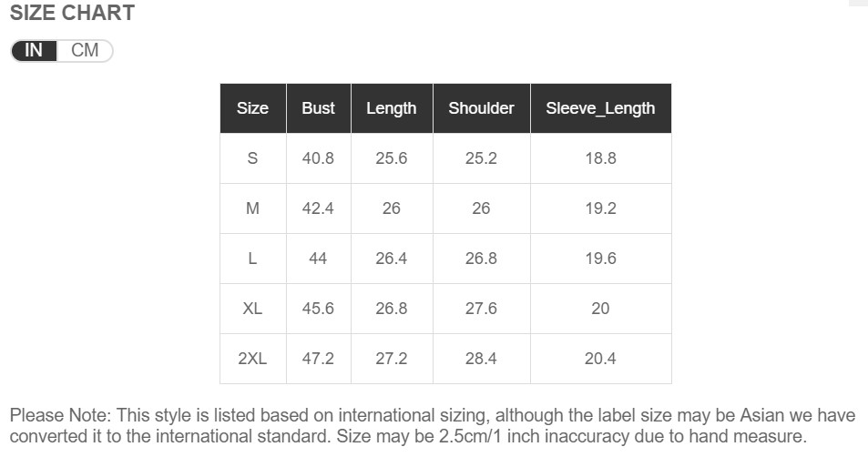Select the L size row label
Image resolution: width=868 pixels, height=457 pixels.
click(x=252, y=259)
